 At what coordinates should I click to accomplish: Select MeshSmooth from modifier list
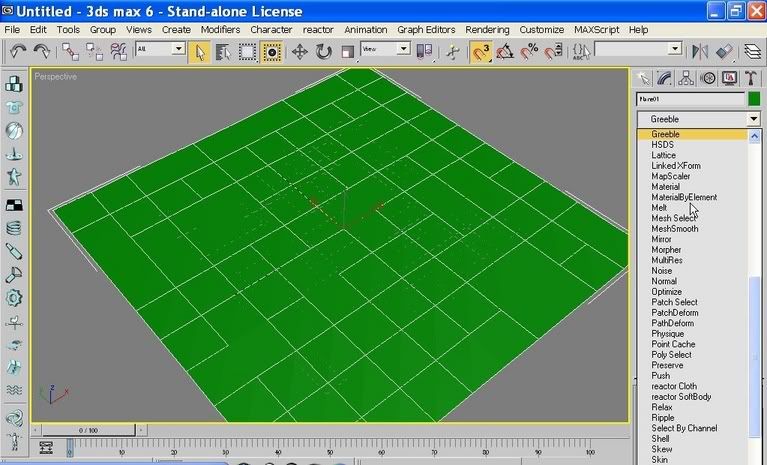click(x=675, y=229)
